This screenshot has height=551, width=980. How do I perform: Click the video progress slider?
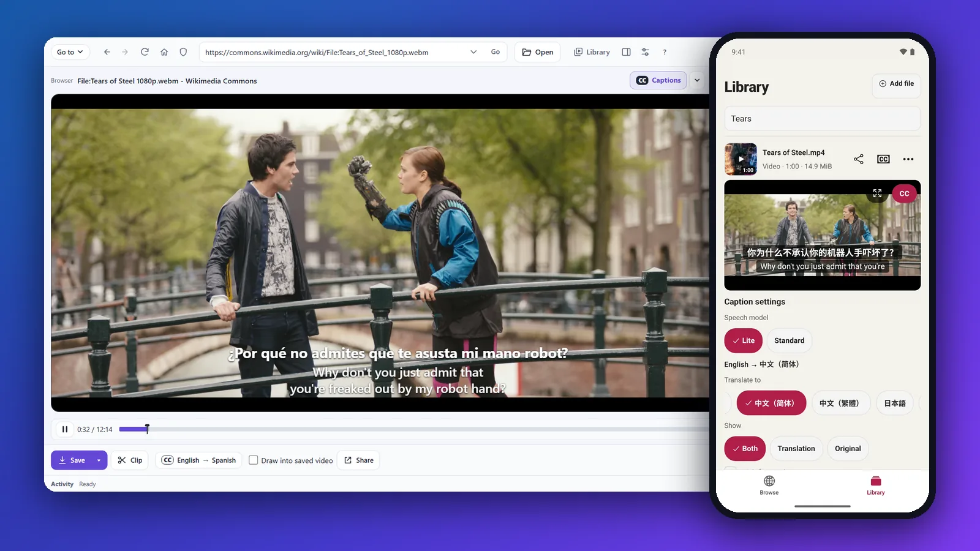click(414, 429)
